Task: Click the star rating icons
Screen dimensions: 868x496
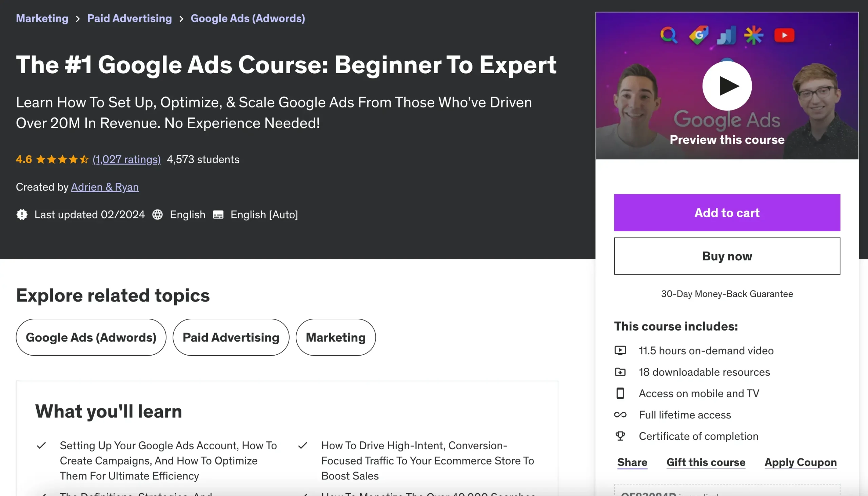Action: 62,159
